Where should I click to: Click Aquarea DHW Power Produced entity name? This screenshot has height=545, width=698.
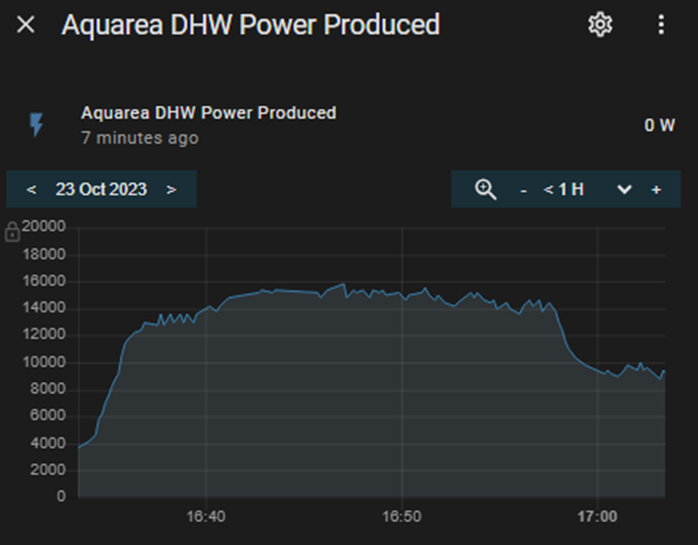tap(208, 113)
